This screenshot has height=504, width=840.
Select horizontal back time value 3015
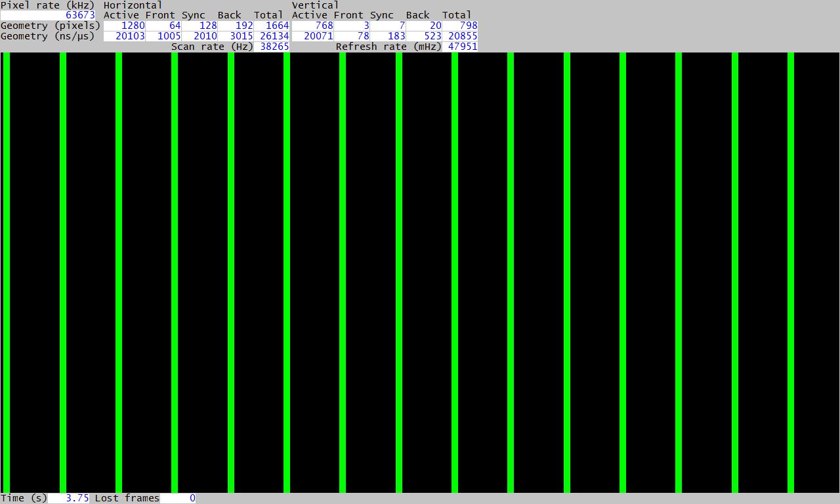pyautogui.click(x=236, y=36)
